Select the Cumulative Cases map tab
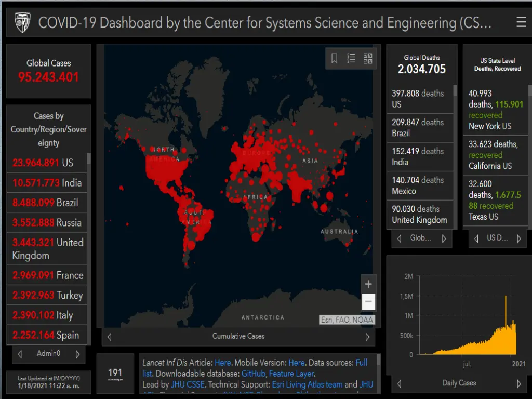 (238, 336)
